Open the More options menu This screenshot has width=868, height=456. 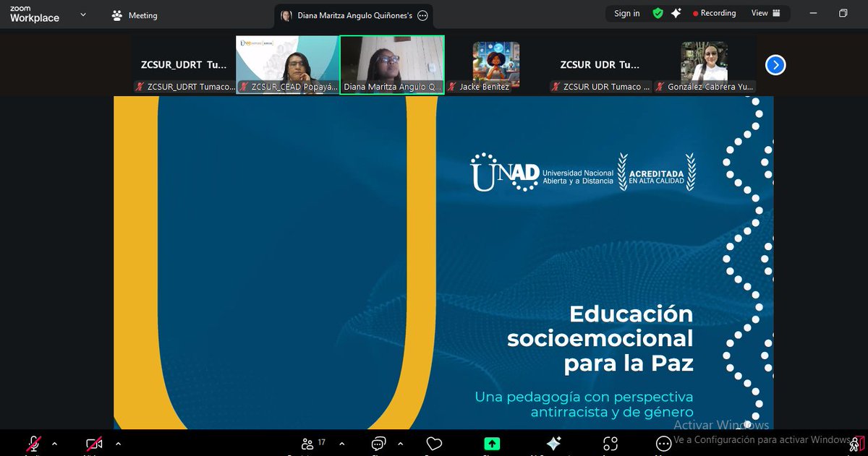[x=663, y=442]
